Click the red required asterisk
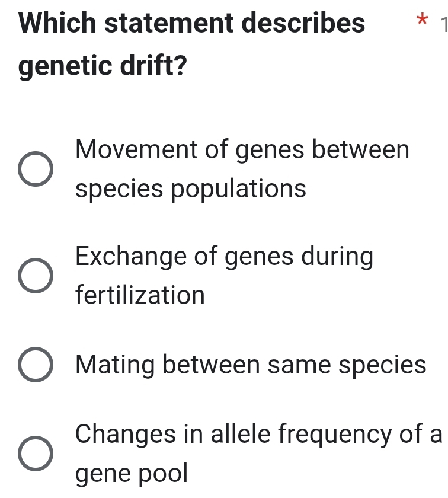448x498 pixels. pyautogui.click(x=421, y=23)
